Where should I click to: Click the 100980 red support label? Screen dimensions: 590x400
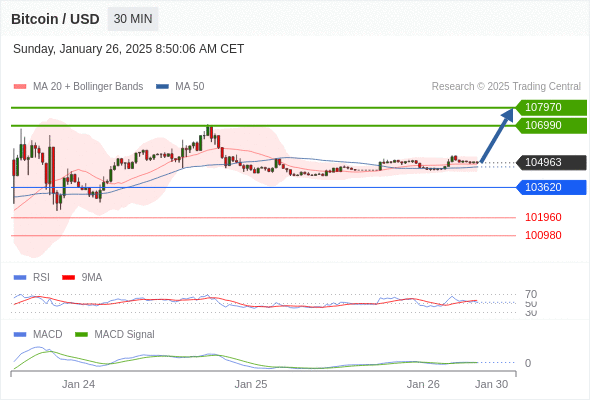[x=543, y=236]
